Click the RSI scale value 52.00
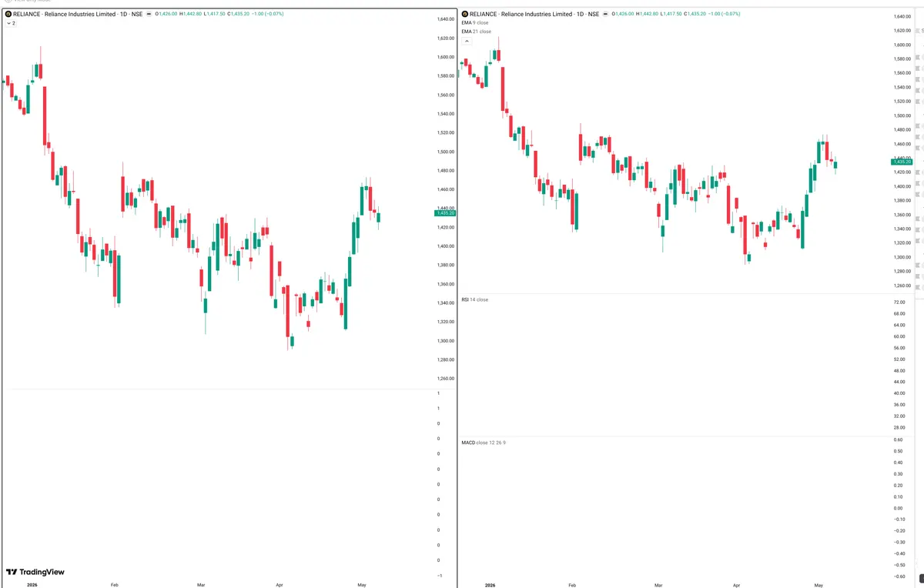 [899, 359]
